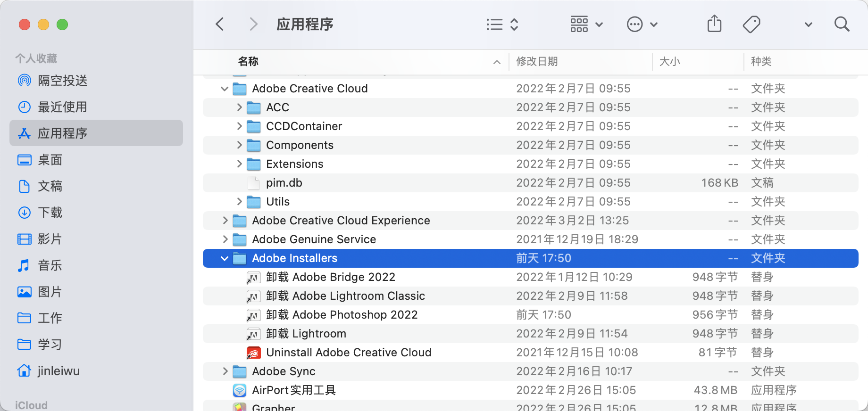Open the more actions ellipsis menu

[x=642, y=24]
